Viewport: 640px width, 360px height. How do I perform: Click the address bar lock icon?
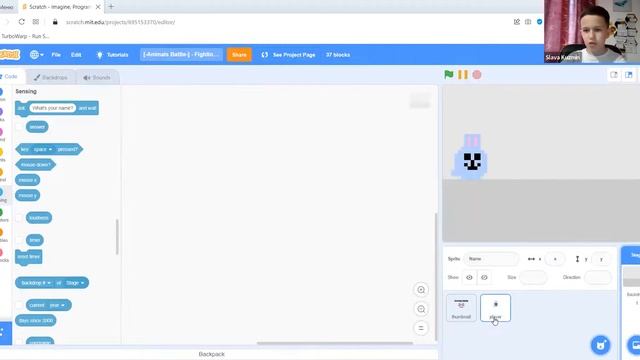click(x=55, y=22)
